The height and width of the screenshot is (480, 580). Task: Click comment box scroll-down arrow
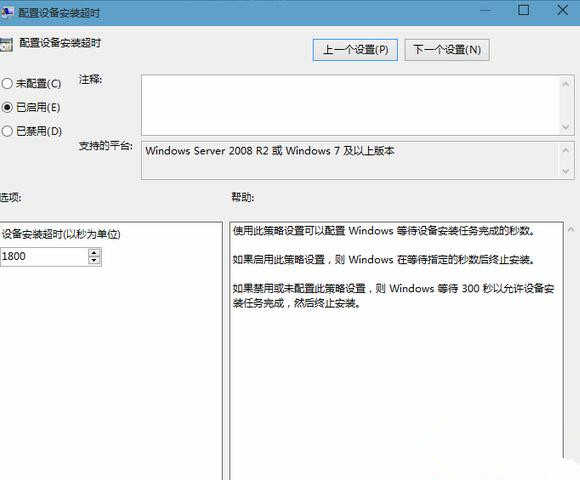pos(566,127)
